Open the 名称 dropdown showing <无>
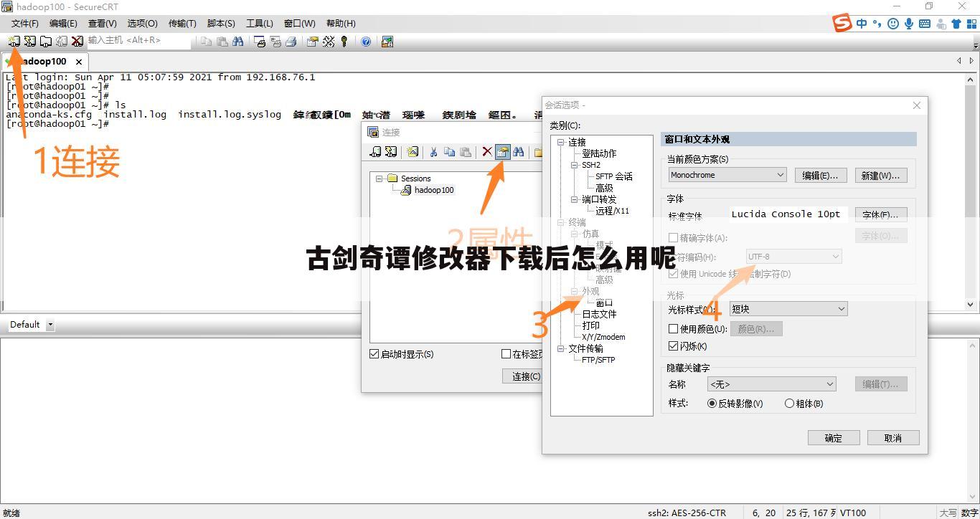The width and height of the screenshot is (980, 519). (771, 384)
